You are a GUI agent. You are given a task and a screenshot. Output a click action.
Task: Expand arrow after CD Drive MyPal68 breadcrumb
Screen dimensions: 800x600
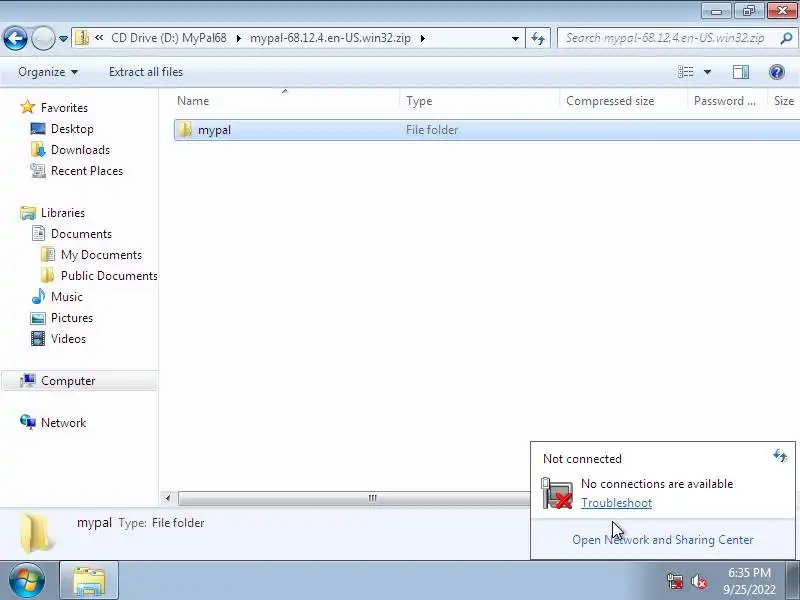point(238,38)
